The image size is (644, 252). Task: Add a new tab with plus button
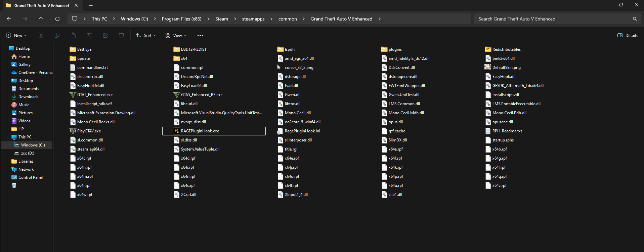91,5
